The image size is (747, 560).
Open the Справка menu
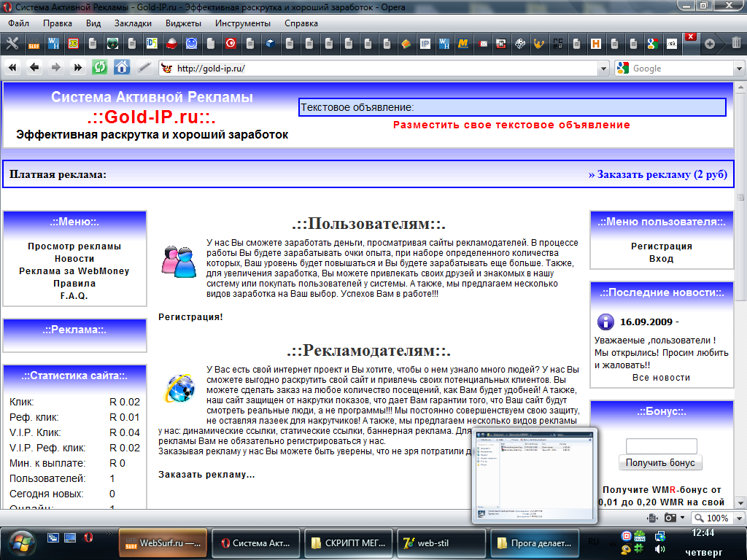(301, 23)
